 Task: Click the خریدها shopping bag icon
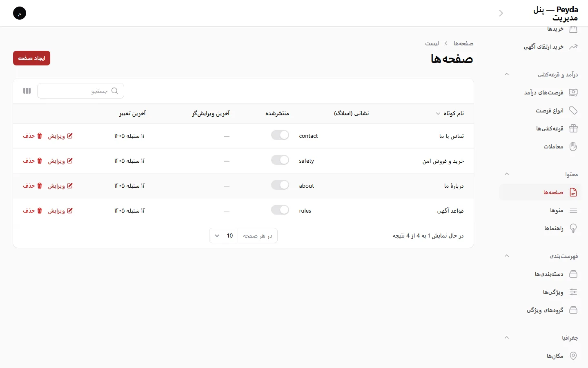pyautogui.click(x=573, y=29)
